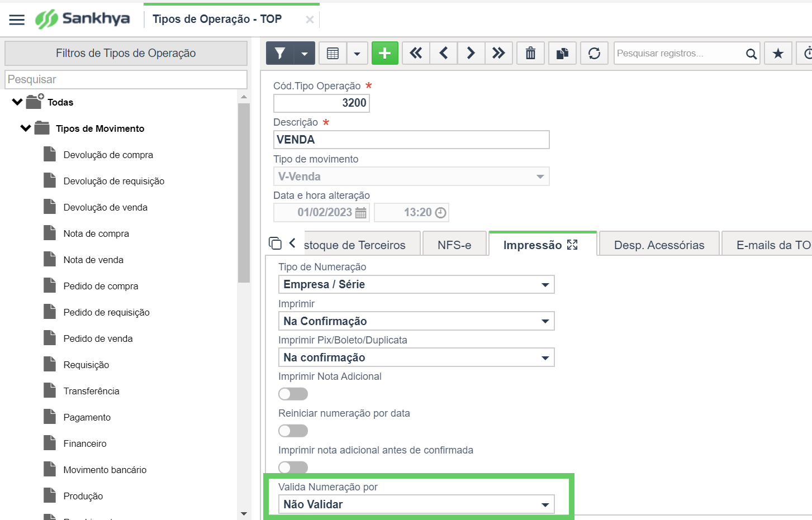Screen dimensions: 812x520
Task: Open the Tipo de movimento dropdown
Action: click(x=411, y=176)
